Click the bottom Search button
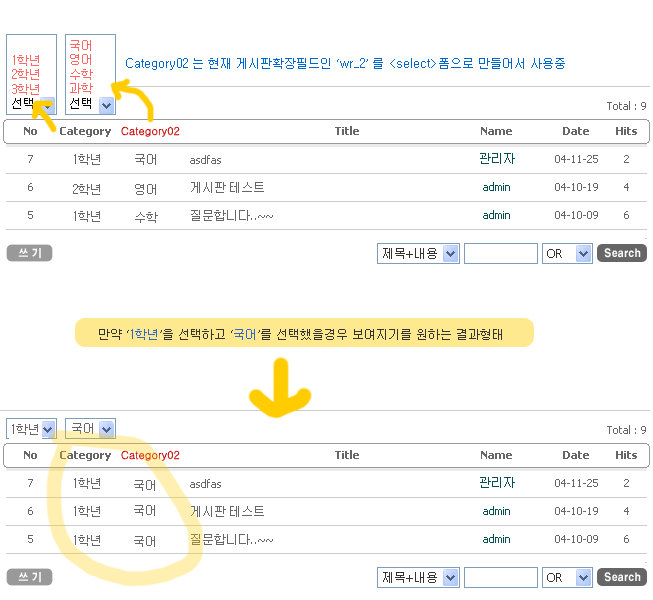Image resolution: width=653 pixels, height=600 pixels. pos(622,577)
